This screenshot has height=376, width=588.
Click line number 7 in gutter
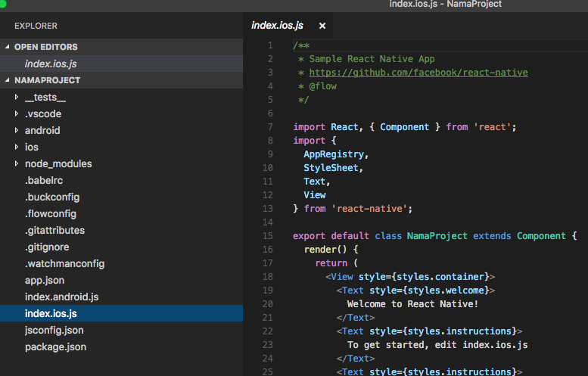point(270,127)
